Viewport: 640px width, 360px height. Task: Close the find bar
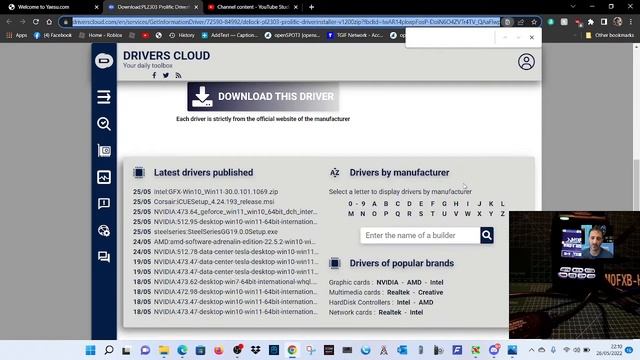[x=531, y=38]
